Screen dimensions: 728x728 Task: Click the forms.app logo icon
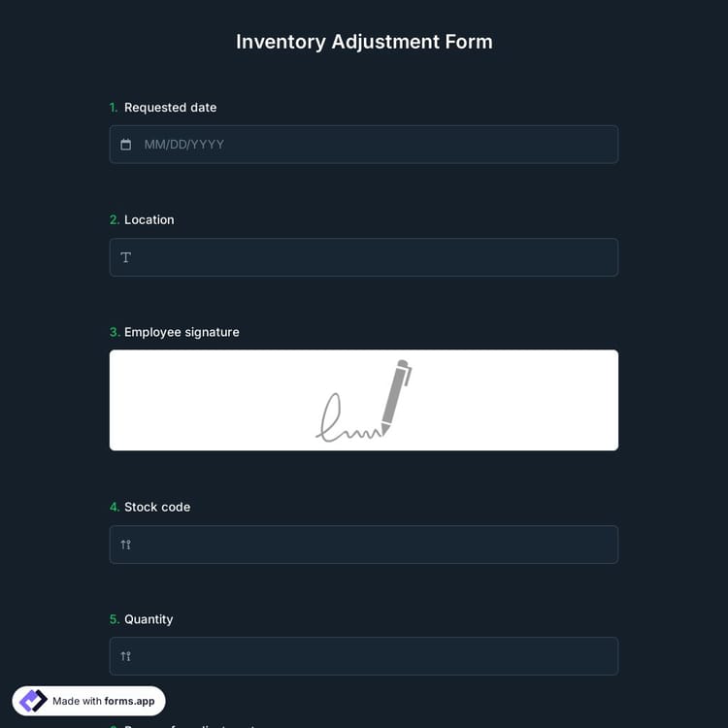(33, 701)
